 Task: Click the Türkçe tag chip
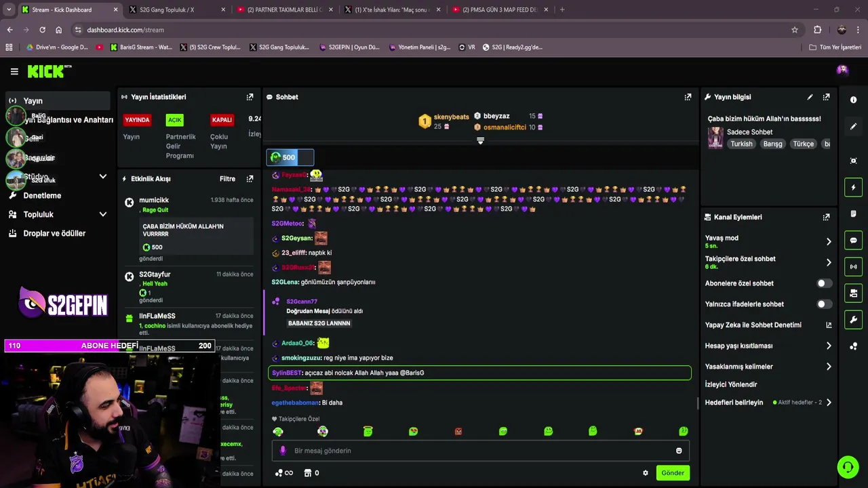pos(803,144)
